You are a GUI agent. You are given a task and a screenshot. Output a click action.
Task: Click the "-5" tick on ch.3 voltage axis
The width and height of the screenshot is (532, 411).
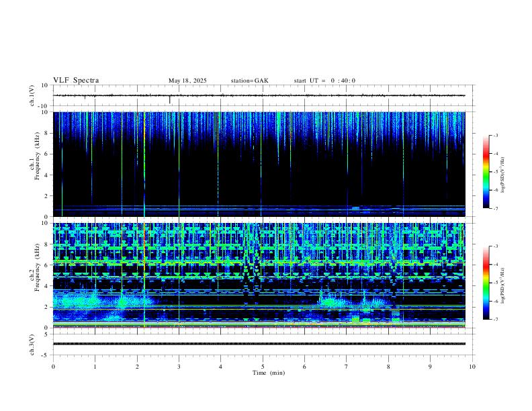click(46, 355)
